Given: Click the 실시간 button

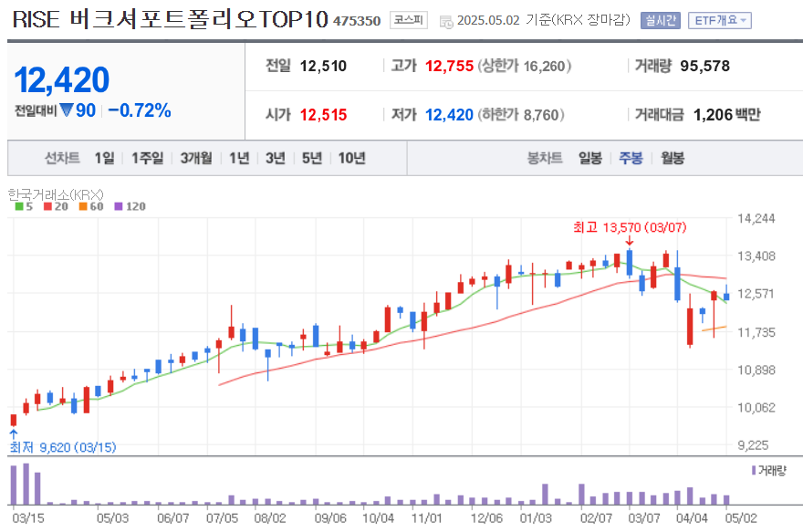Looking at the screenshot, I should click(x=660, y=20).
